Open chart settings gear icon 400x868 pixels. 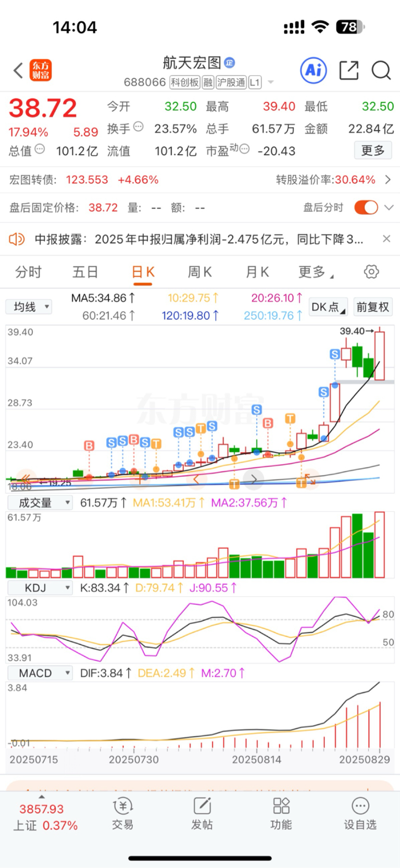click(371, 271)
